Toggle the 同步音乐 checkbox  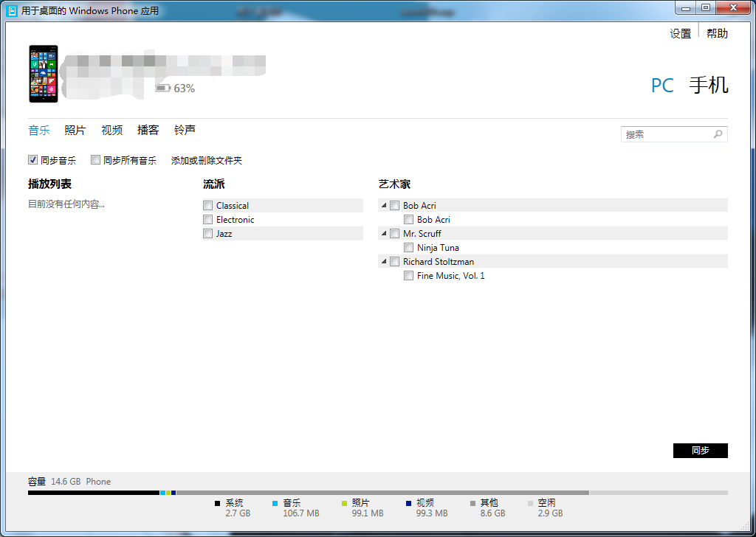click(32, 160)
